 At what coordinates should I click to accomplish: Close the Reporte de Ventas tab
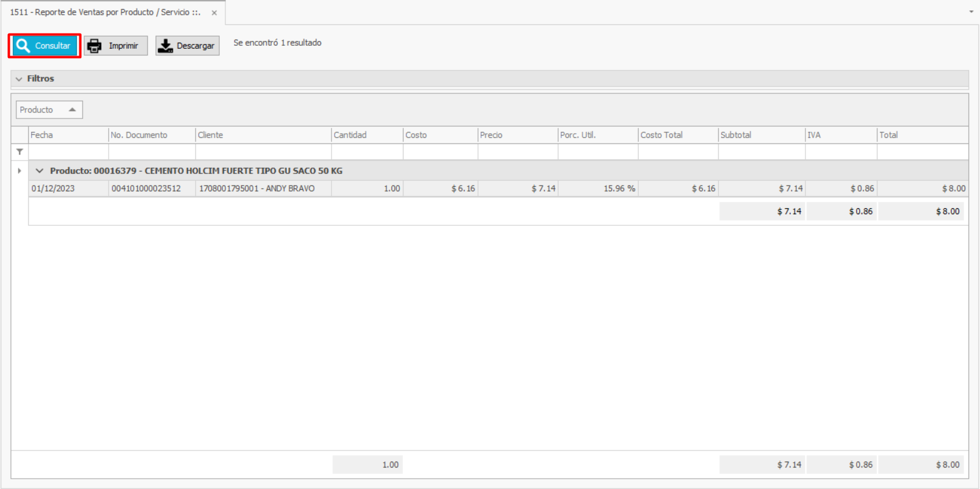pyautogui.click(x=214, y=13)
